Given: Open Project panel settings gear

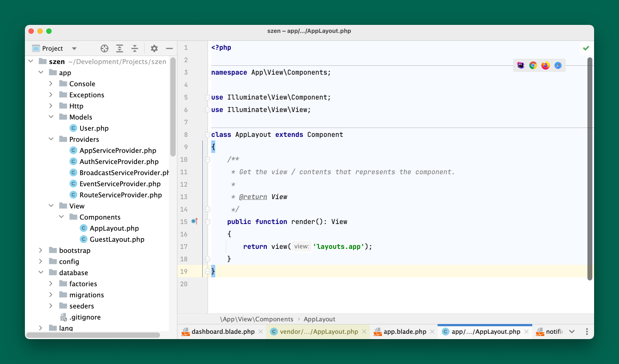Looking at the screenshot, I should point(154,48).
